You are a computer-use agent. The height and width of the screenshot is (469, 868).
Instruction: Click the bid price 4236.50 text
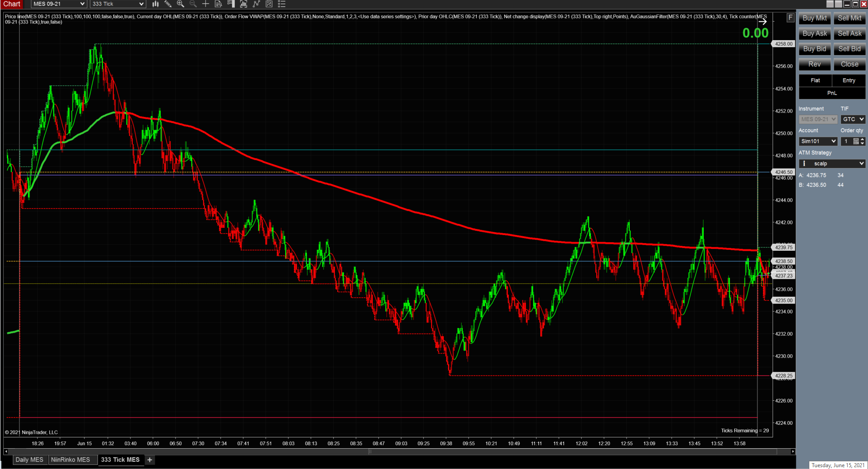point(816,185)
